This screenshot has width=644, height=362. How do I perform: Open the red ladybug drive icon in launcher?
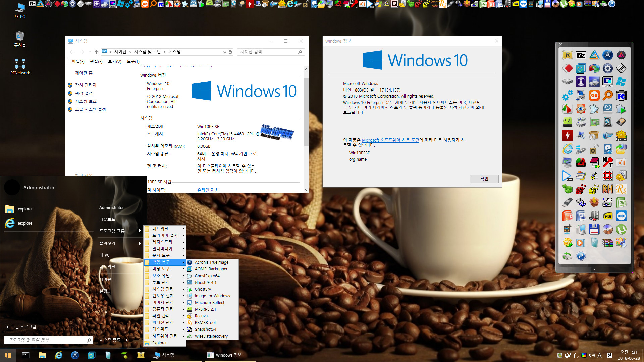point(581,162)
